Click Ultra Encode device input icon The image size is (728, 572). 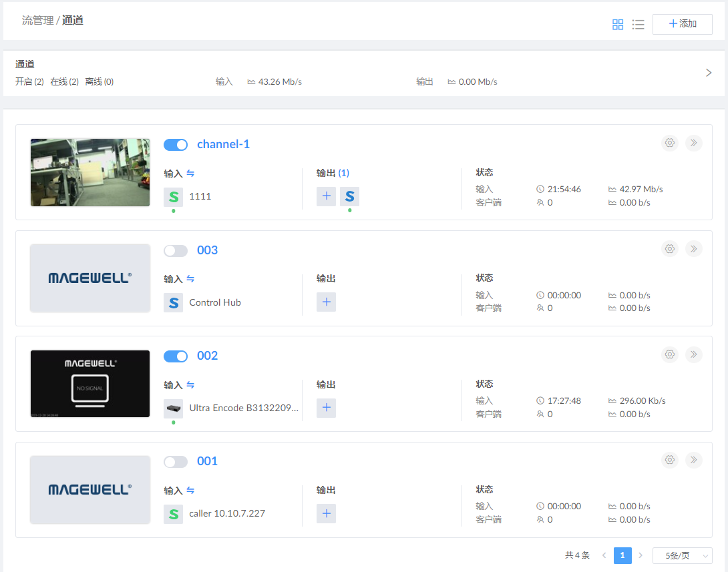click(x=173, y=408)
